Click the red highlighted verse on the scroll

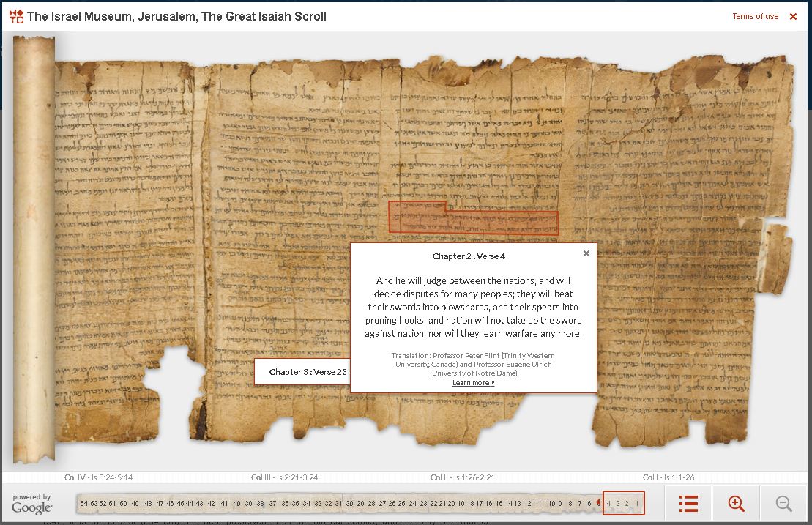[473, 221]
